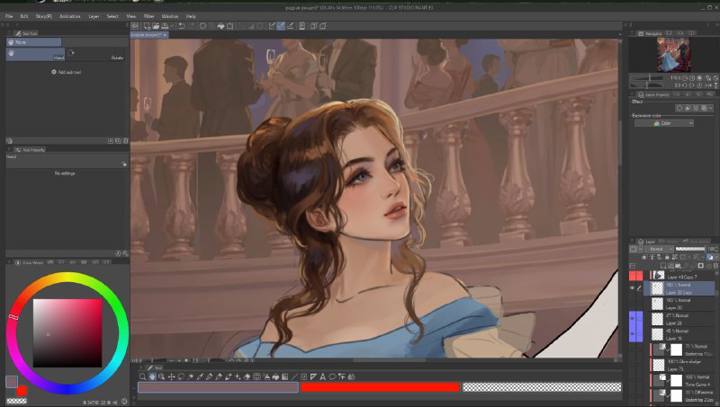Click inside the color square picker
Screen dimensions: 720x407
[x=68, y=333]
